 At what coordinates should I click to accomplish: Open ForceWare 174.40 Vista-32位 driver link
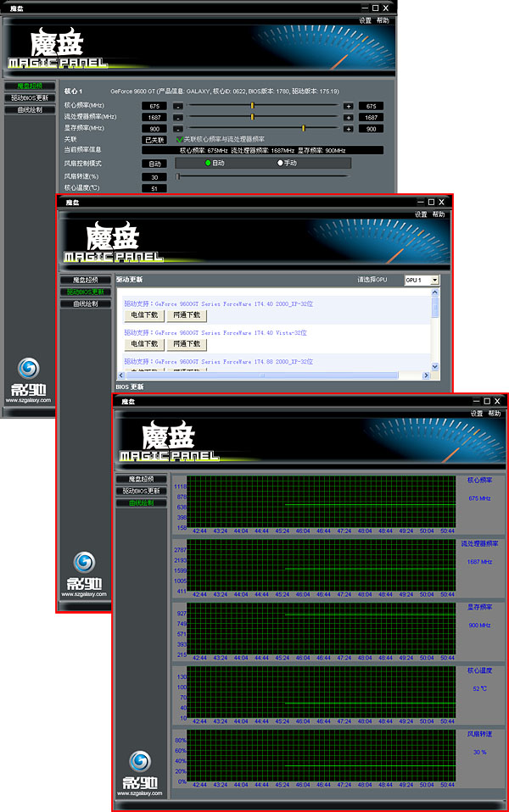(215, 333)
